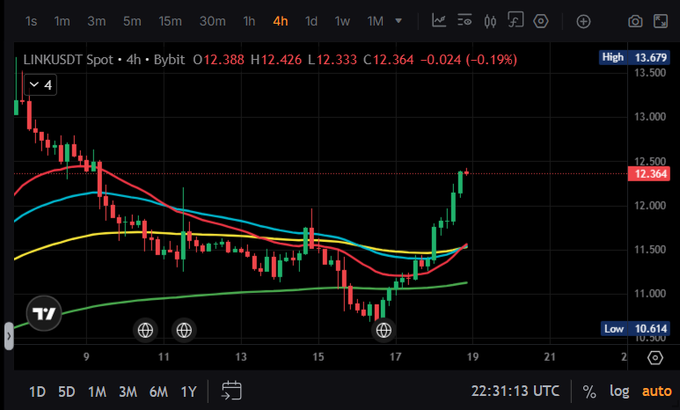The height and width of the screenshot is (410, 680).
Task: Set date range to 6M
Action: click(x=158, y=392)
